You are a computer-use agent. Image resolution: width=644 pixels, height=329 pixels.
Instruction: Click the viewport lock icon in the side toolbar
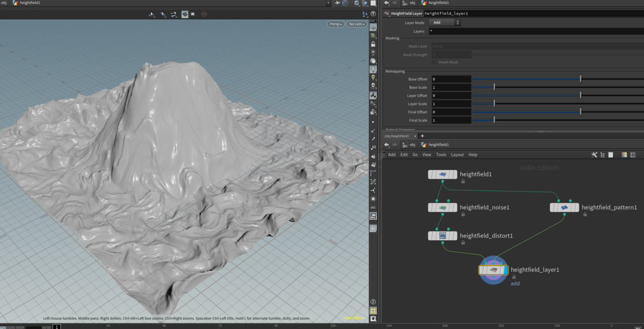373,44
